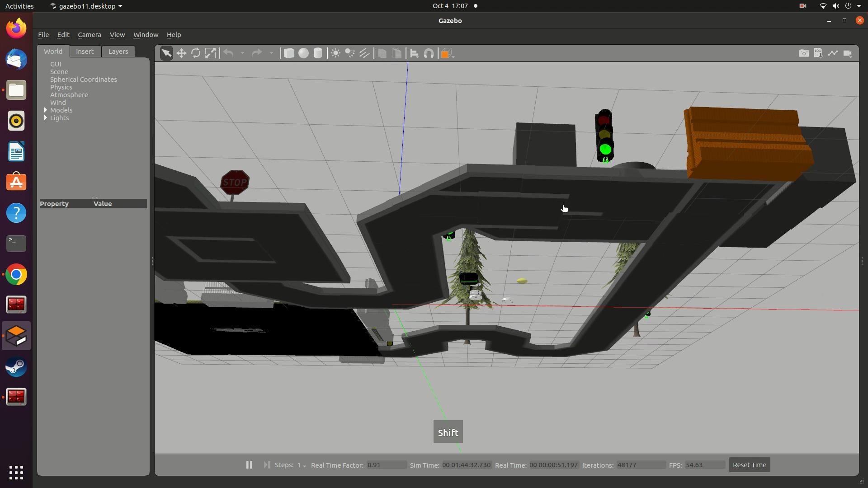Select the translate mode tool
This screenshot has width=868, height=488.
pos(181,53)
